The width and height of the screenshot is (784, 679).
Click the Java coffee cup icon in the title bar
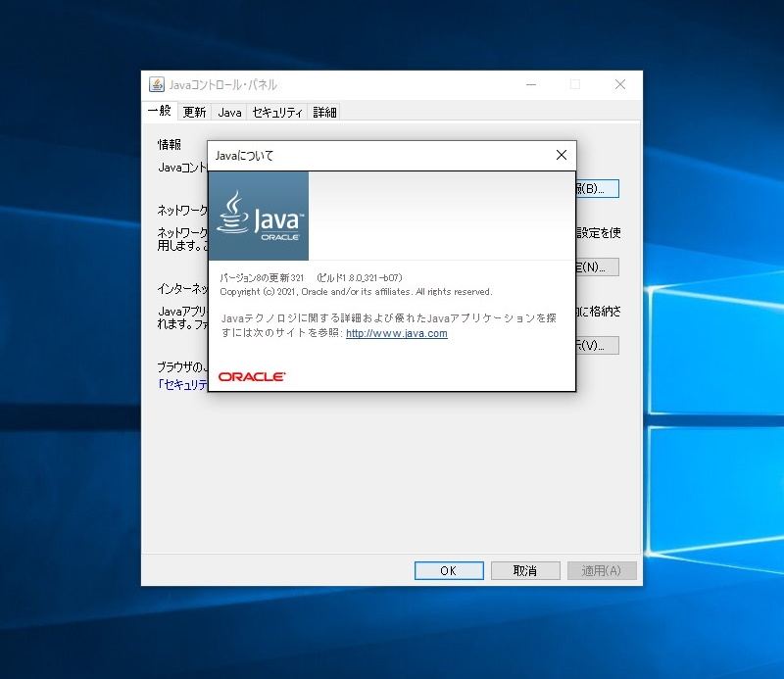[x=155, y=85]
